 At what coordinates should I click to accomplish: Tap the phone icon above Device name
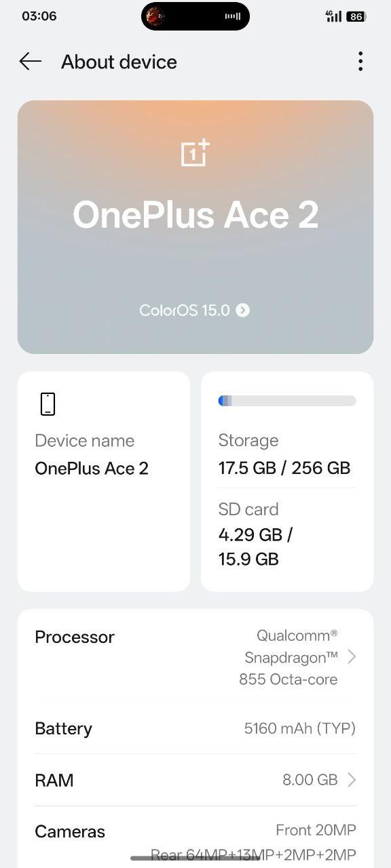[x=48, y=403]
